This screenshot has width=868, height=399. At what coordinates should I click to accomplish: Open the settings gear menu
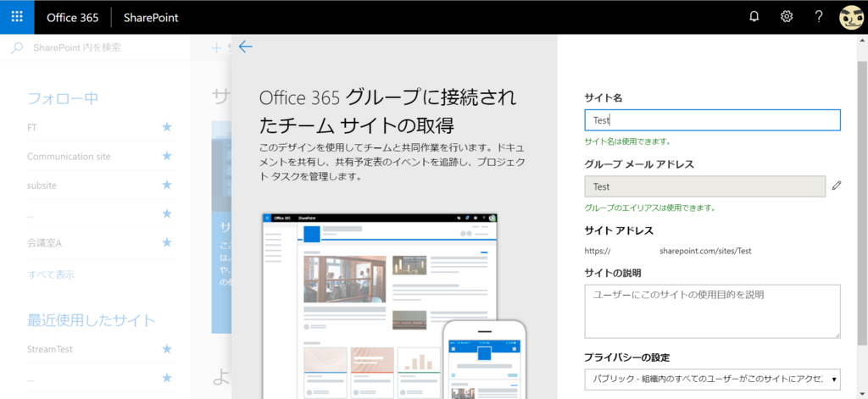pos(786,17)
